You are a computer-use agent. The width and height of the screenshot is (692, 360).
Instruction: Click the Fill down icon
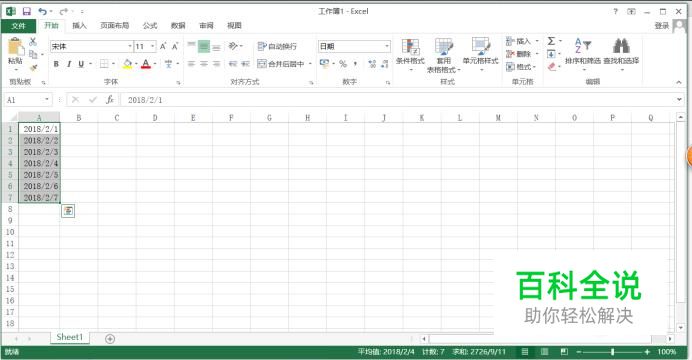[x=551, y=54]
